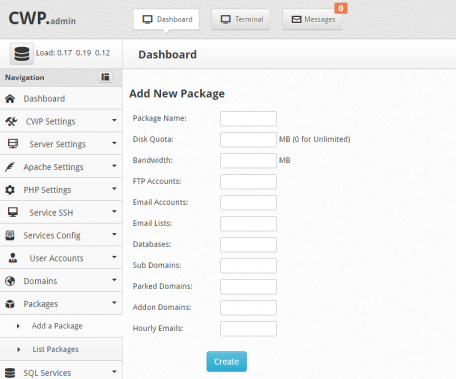The image size is (456, 379).
Task: Click the Services Config icon
Action: pos(10,235)
